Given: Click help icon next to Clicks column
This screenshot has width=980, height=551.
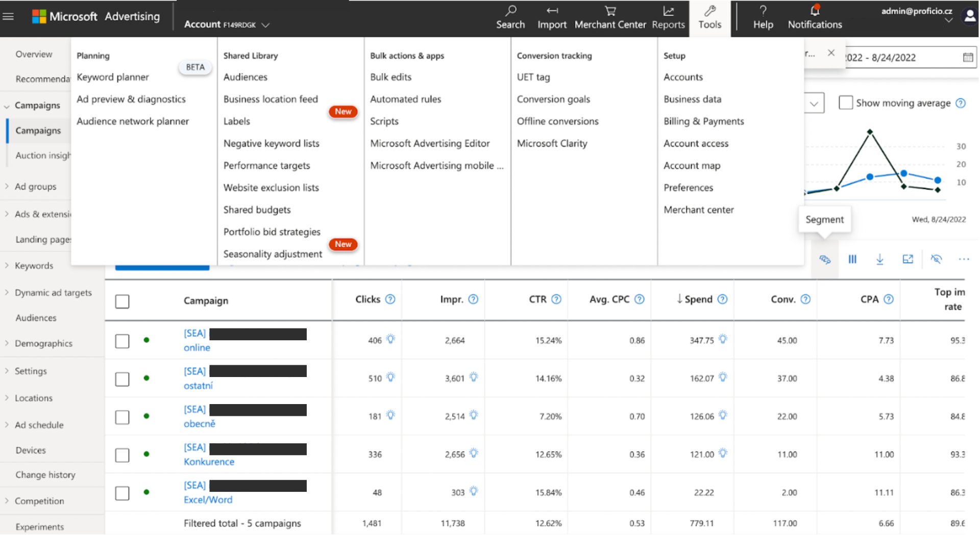Looking at the screenshot, I should [390, 299].
